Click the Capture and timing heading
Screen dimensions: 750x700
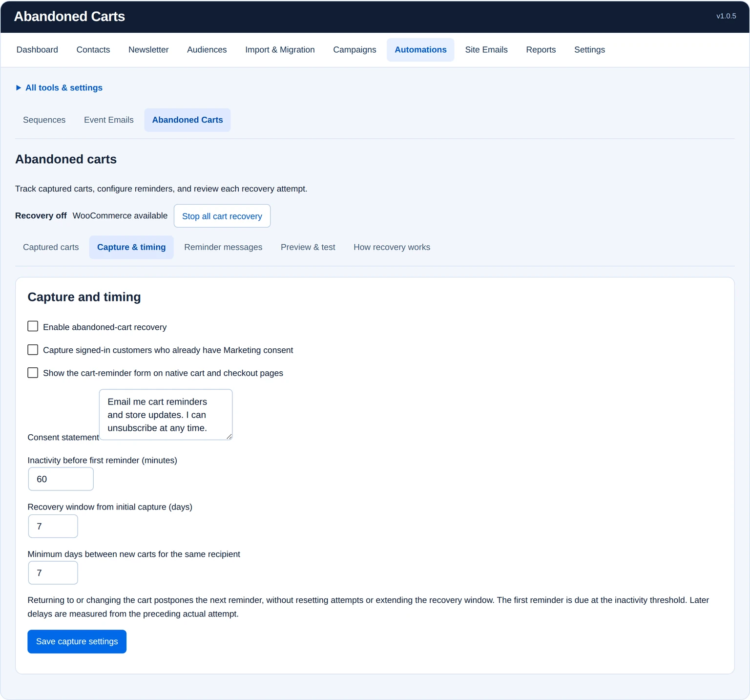(84, 297)
